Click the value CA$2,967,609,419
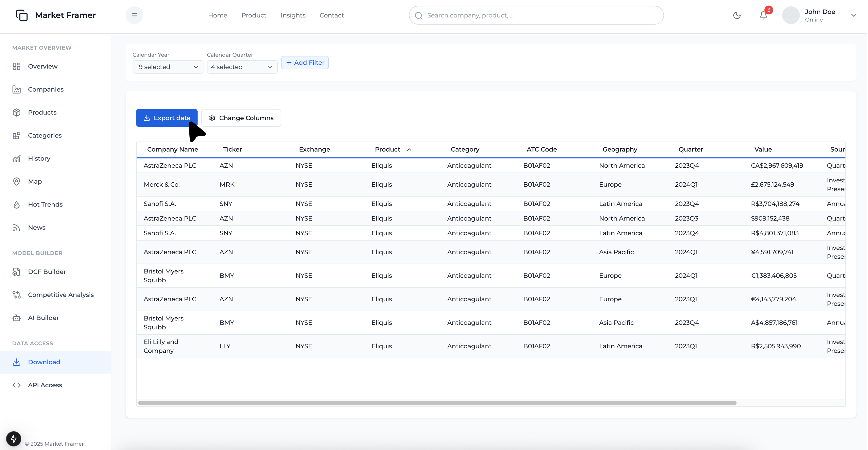 click(x=777, y=165)
